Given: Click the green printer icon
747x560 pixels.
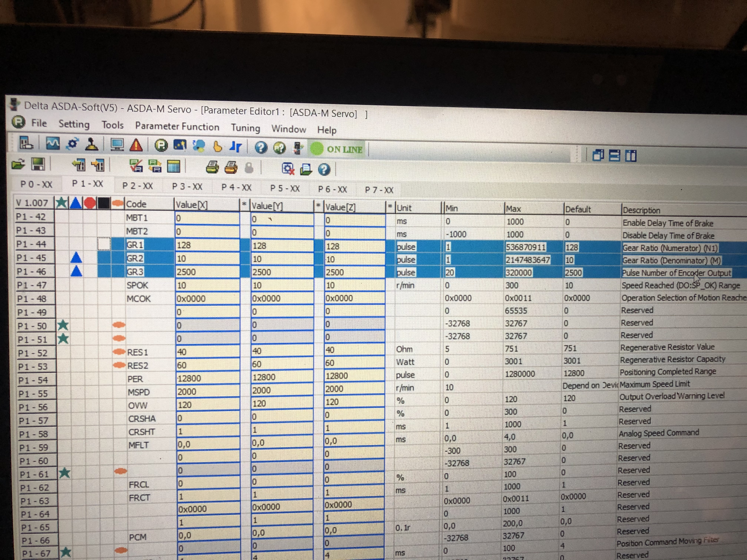Looking at the screenshot, I should 212,167.
